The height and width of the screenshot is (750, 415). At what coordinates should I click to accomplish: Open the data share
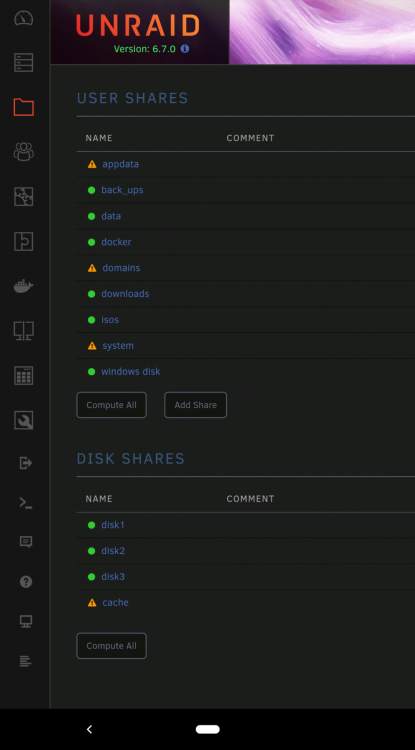pyautogui.click(x=111, y=216)
